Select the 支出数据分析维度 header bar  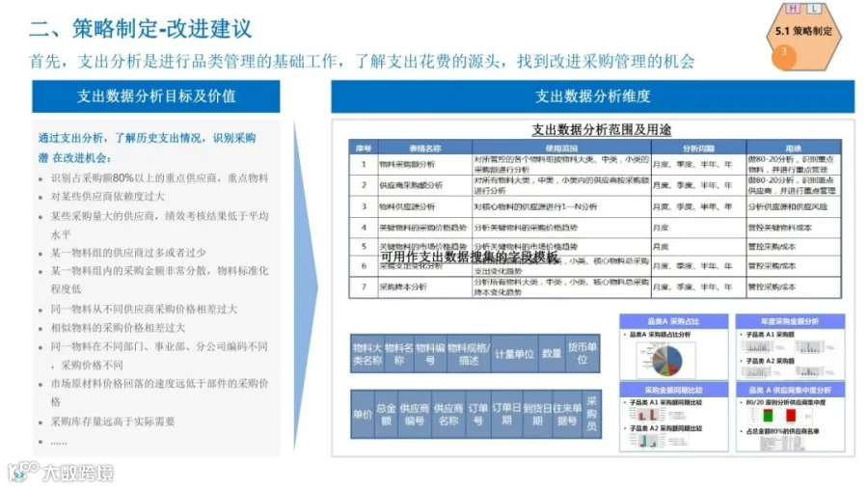click(x=592, y=96)
